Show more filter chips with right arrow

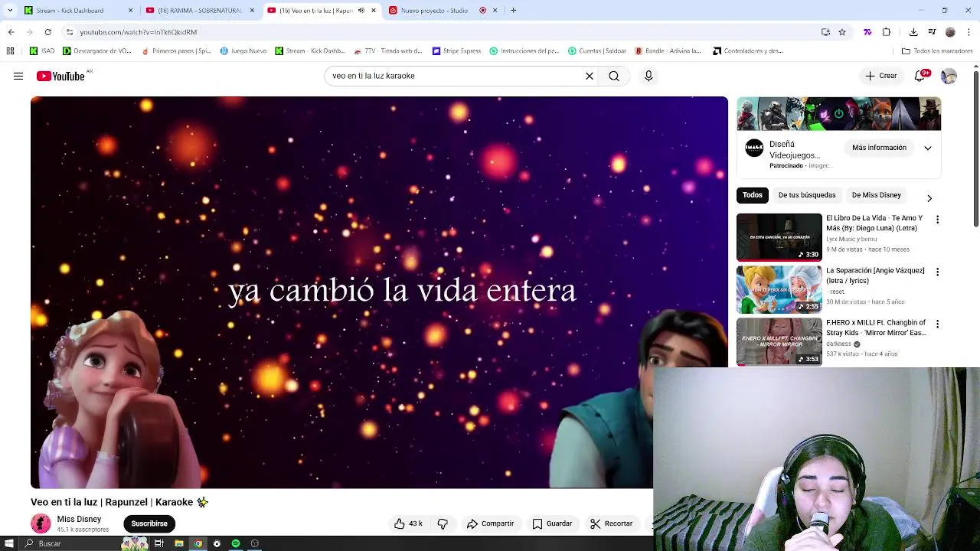pyautogui.click(x=929, y=198)
